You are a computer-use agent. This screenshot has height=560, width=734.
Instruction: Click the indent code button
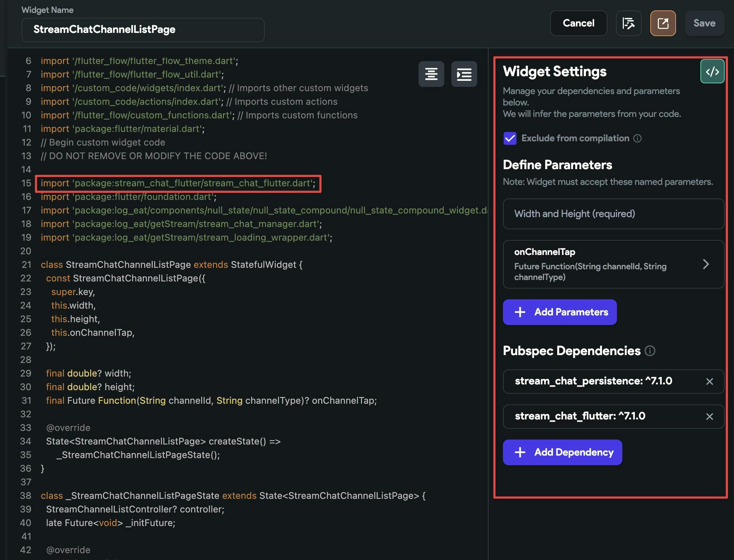pyautogui.click(x=464, y=74)
